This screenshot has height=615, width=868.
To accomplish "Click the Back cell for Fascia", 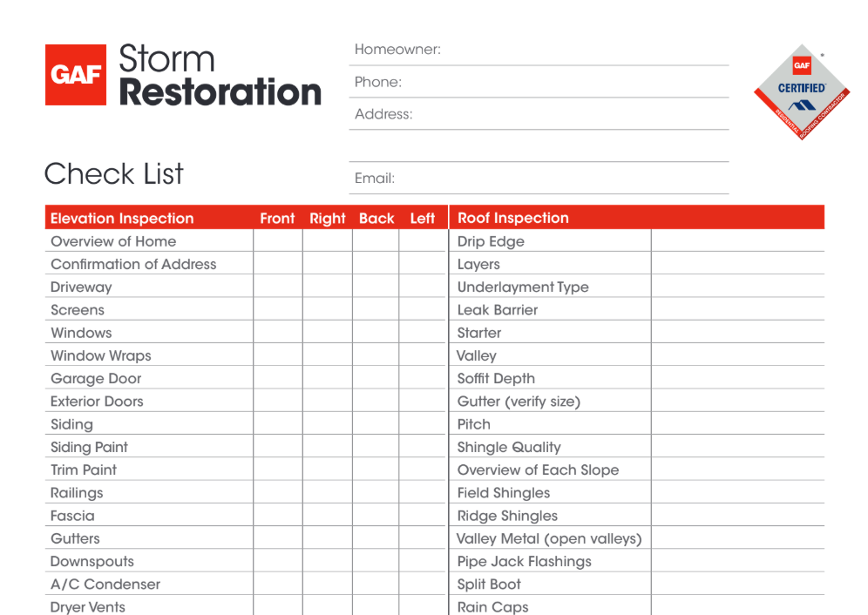I will (x=376, y=515).
